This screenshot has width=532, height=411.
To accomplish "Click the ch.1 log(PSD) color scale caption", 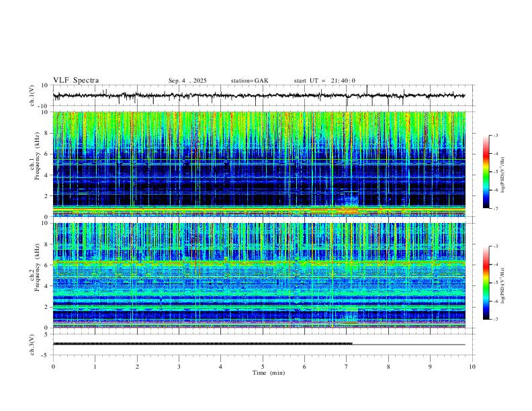I will tap(503, 175).
